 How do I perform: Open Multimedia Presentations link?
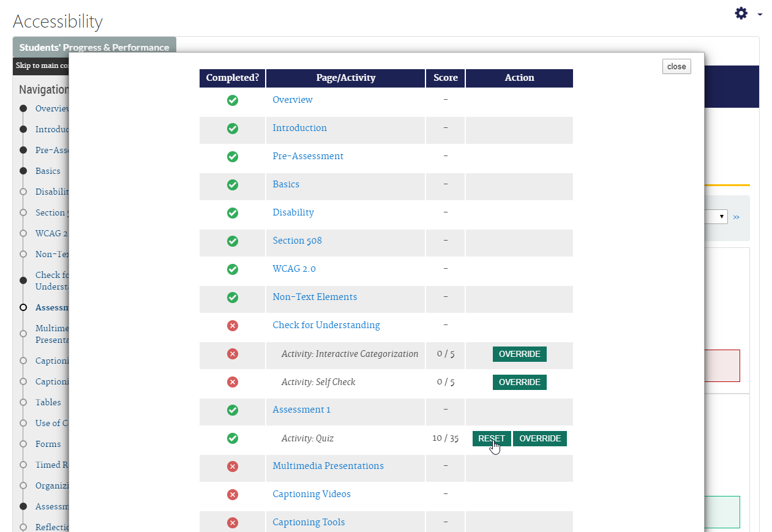point(328,466)
